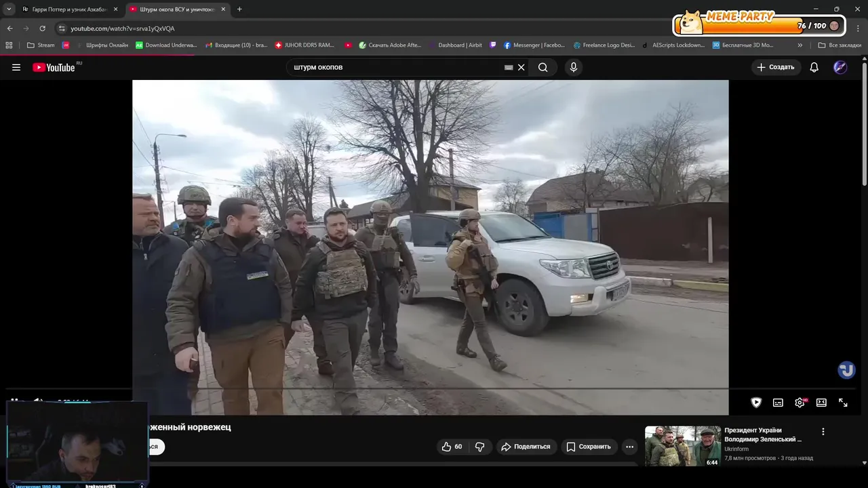Screen dimensions: 868x488
Task: Open the AEScripts Lockdown bookmark
Action: (673, 45)
